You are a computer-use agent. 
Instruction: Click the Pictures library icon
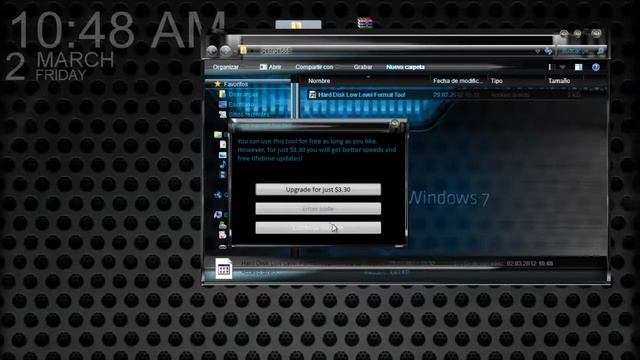pos(222,155)
